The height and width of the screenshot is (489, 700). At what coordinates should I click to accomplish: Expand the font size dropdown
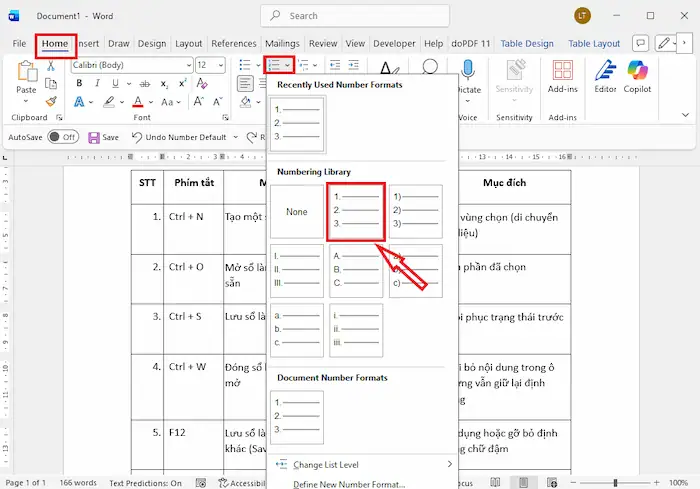221,65
